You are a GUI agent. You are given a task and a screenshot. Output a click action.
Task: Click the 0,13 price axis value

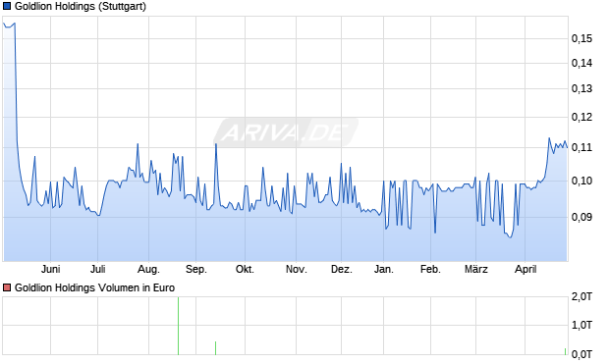coord(581,88)
